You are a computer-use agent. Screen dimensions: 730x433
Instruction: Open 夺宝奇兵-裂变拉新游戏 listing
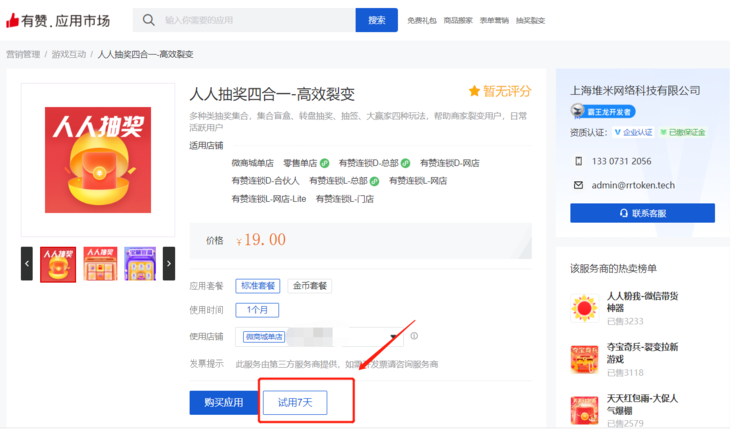(642, 353)
